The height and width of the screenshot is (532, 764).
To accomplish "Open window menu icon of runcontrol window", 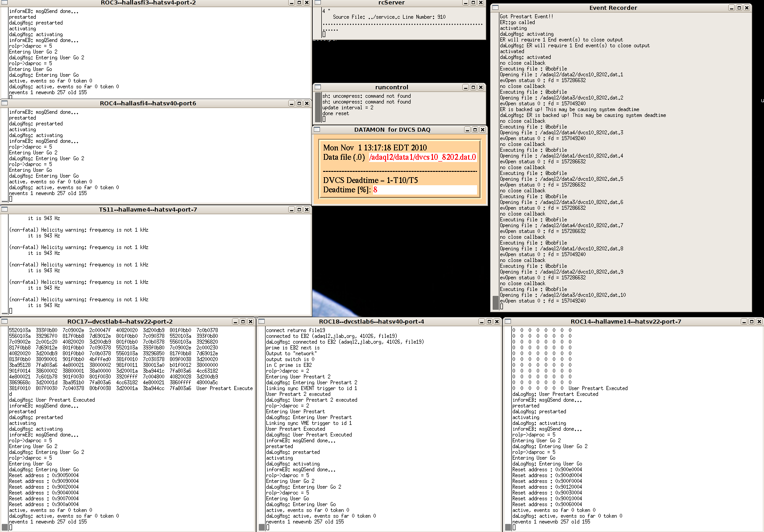I will 318,87.
